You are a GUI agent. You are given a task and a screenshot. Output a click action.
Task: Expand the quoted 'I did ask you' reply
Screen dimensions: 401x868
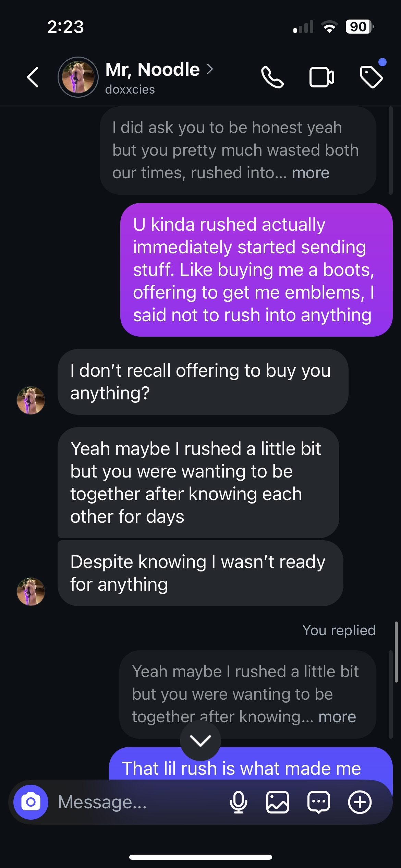click(311, 173)
